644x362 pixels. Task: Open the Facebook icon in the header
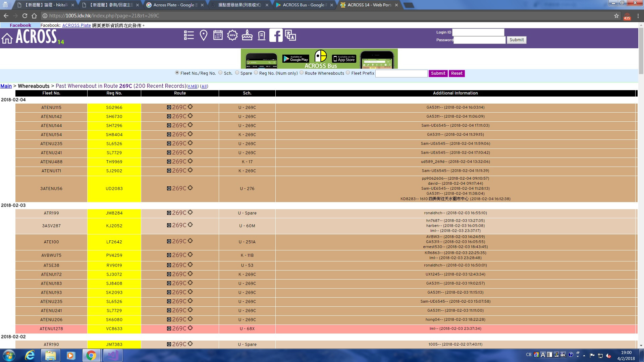pos(276,35)
